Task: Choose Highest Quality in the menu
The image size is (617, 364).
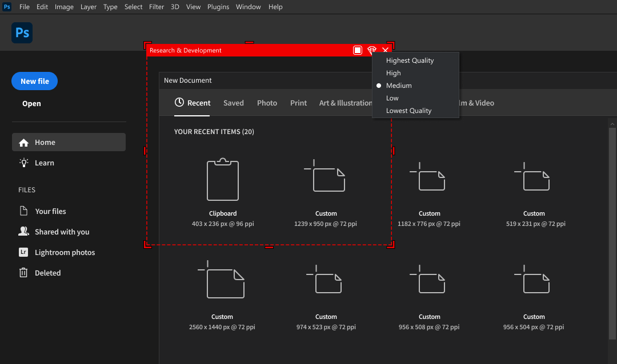Action: (410, 60)
